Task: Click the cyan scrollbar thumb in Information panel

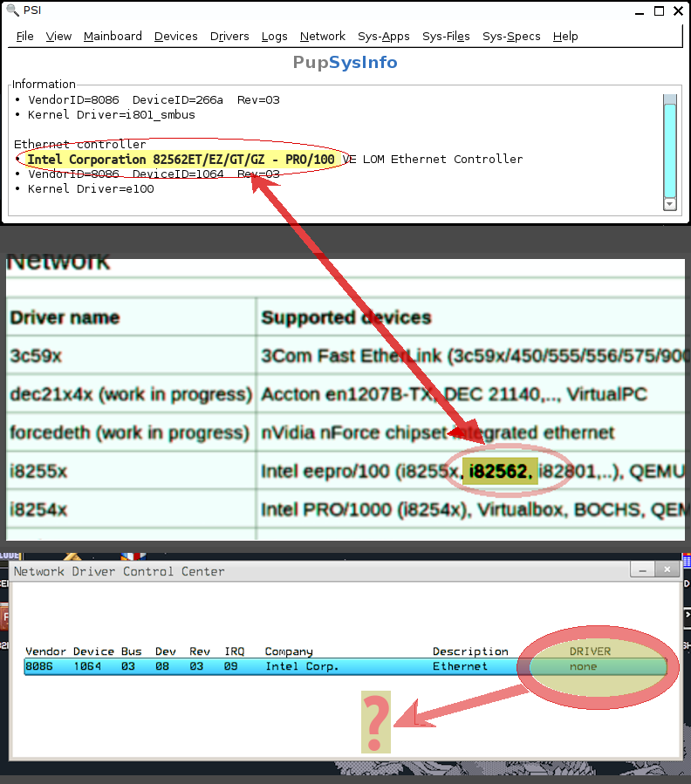Action: 670,148
